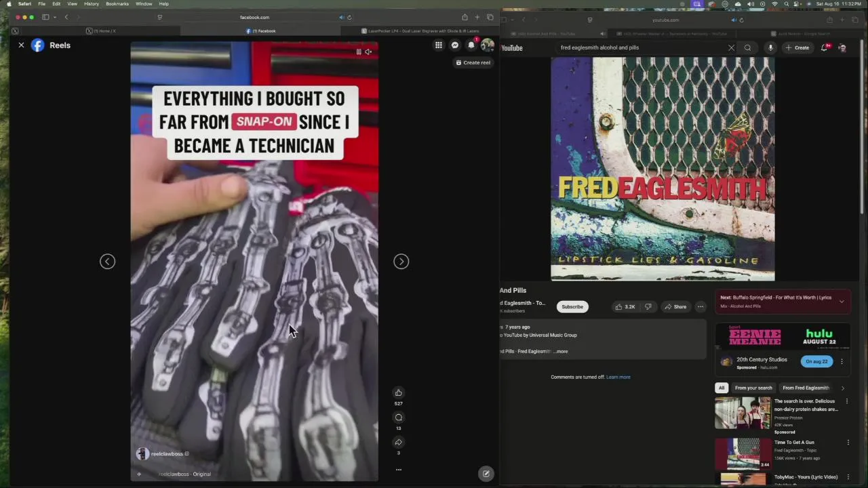Dislike the Alcohol And Pills video
Viewport: 868px width, 488px height.
[x=648, y=307]
